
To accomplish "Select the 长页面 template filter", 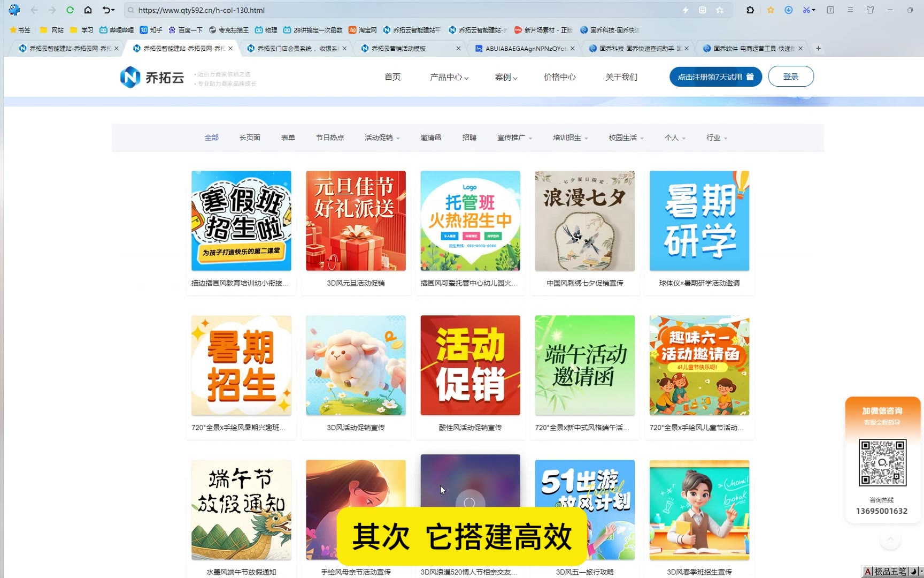I will click(250, 138).
